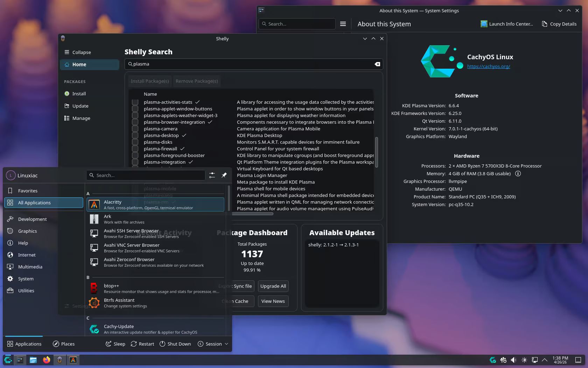Screen dimensions: 588x368
Task: Launch Firefox from the taskbar
Action: pyautogui.click(x=46, y=360)
